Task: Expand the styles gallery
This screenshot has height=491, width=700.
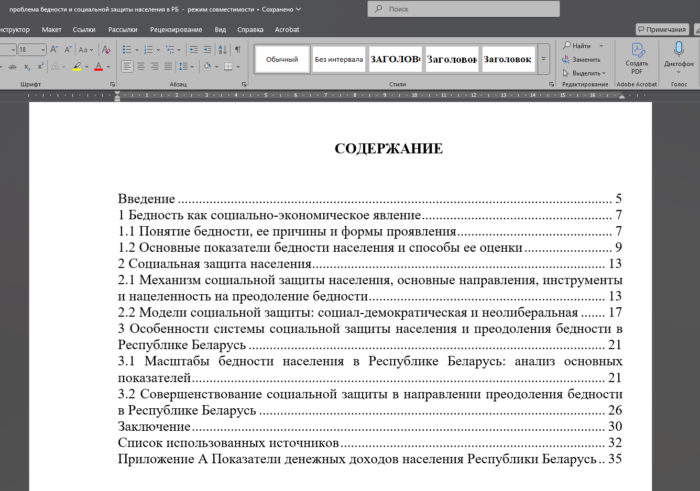Action: coord(543,59)
